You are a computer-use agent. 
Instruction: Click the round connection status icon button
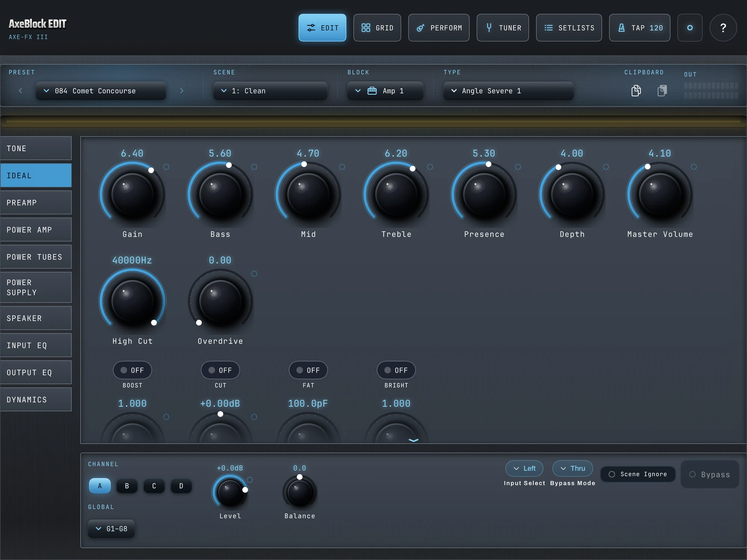coord(690,28)
